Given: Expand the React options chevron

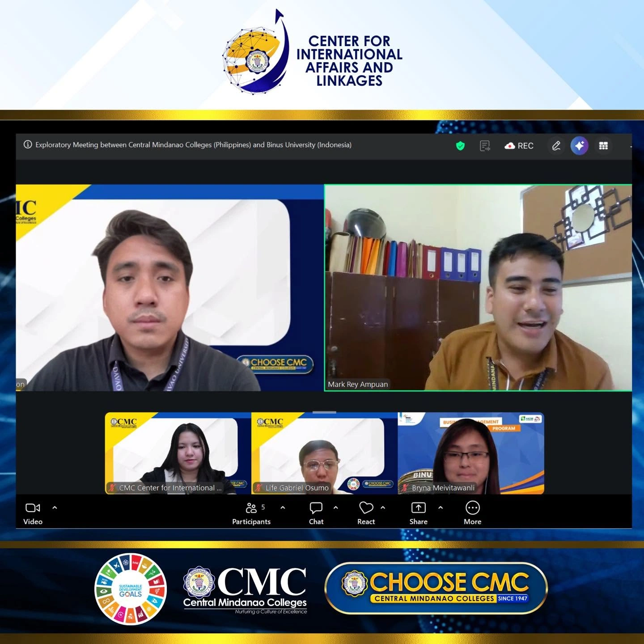Looking at the screenshot, I should pos(383,508).
